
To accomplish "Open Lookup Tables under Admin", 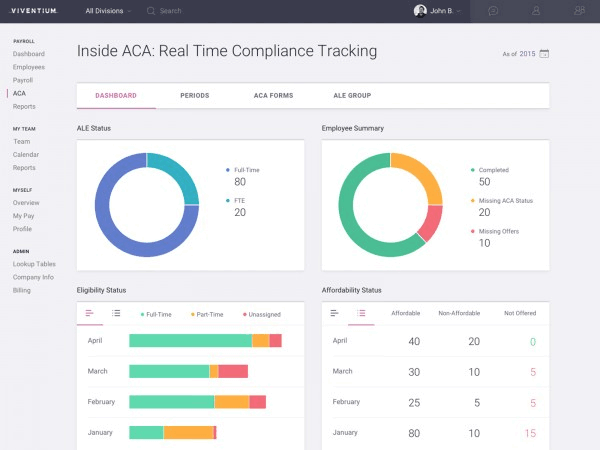I will click(34, 264).
